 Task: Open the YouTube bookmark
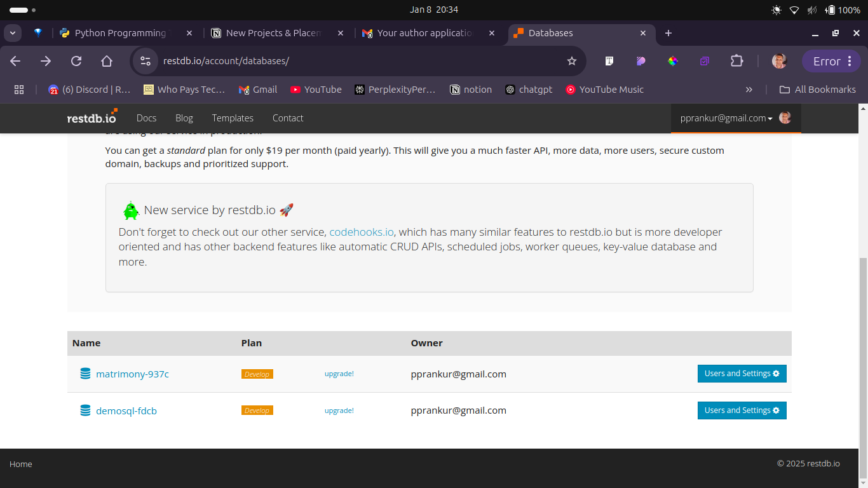pyautogui.click(x=316, y=90)
